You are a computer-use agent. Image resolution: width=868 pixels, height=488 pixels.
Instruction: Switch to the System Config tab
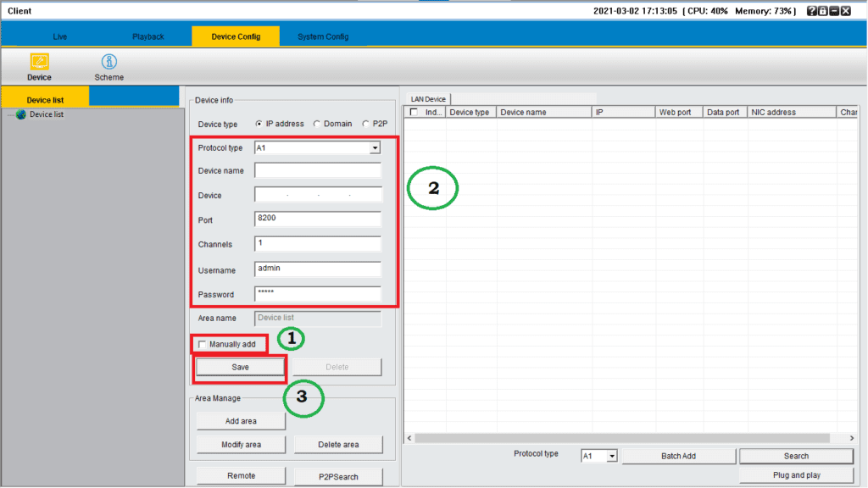[x=322, y=36]
